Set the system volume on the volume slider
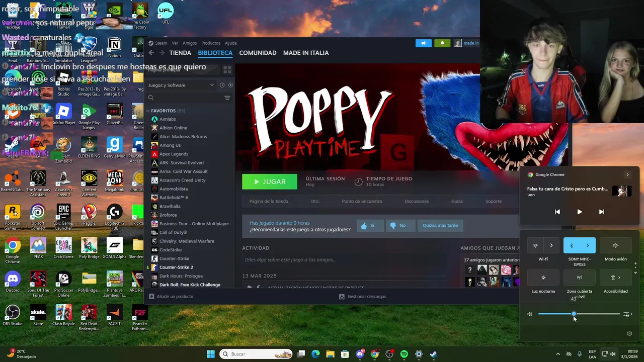 point(579,314)
